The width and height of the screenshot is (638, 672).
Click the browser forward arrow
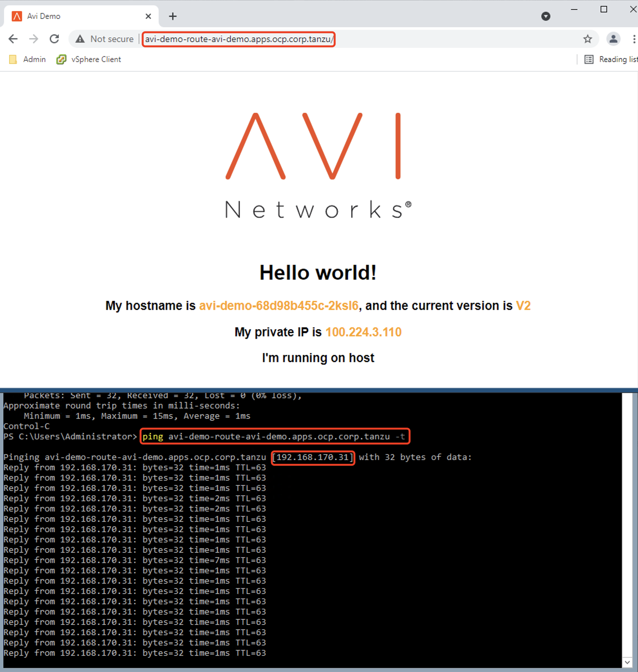click(34, 39)
